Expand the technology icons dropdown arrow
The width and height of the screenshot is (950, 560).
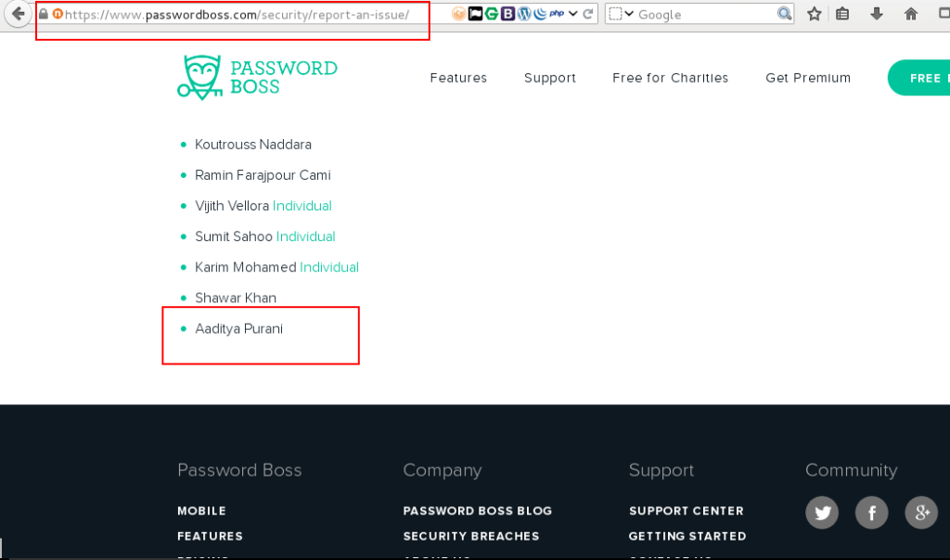(x=572, y=13)
